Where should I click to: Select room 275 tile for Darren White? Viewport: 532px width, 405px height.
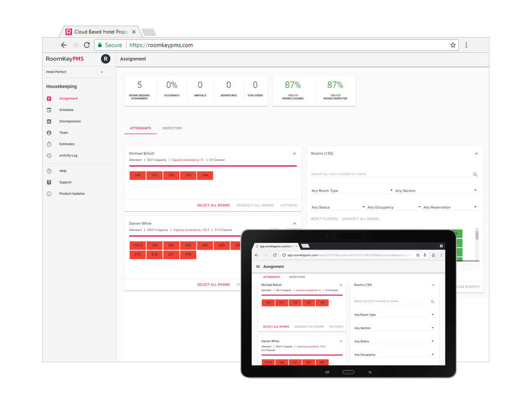137,255
